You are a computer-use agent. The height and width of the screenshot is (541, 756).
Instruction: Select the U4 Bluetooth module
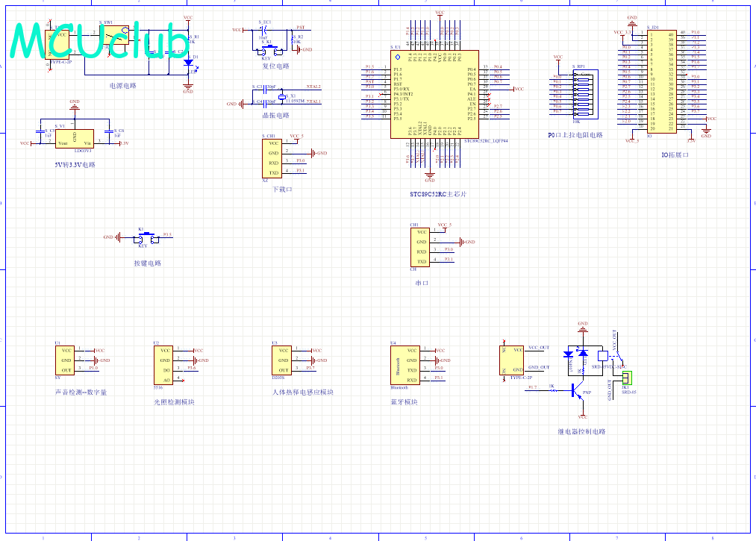pyautogui.click(x=405, y=366)
